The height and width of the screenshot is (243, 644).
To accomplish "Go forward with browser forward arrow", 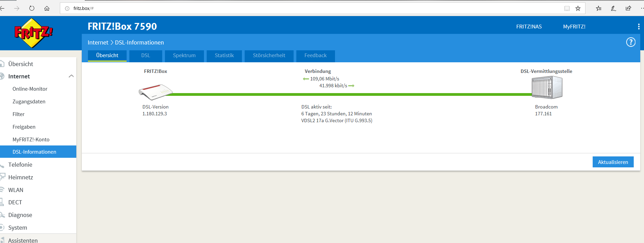I will coord(16,8).
